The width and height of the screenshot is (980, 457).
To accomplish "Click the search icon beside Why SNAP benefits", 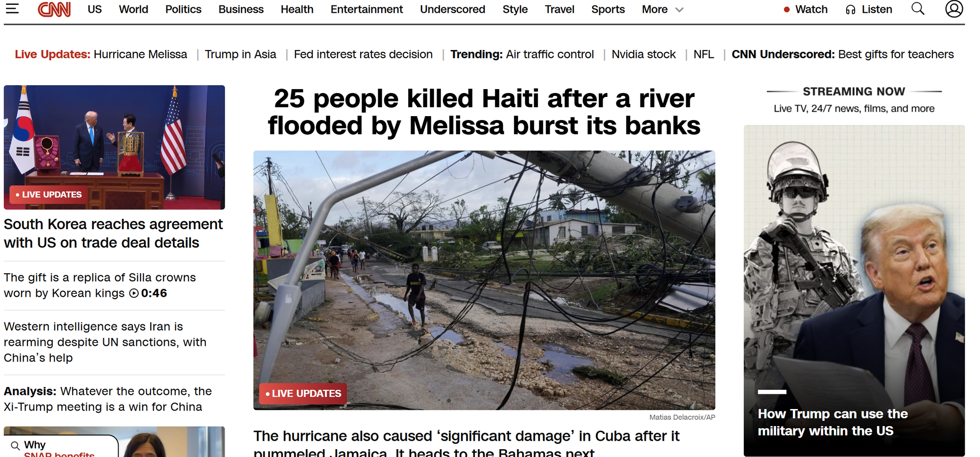I will 15,446.
